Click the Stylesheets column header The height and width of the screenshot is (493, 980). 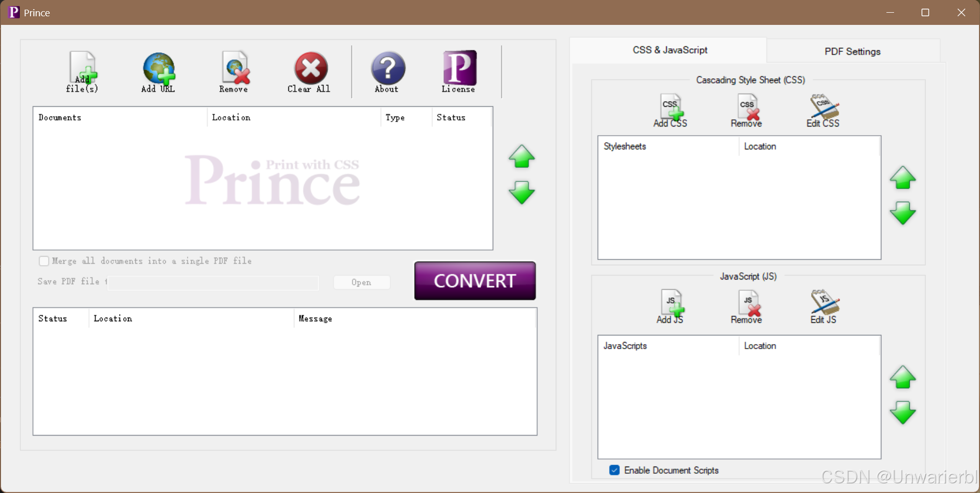coord(668,146)
